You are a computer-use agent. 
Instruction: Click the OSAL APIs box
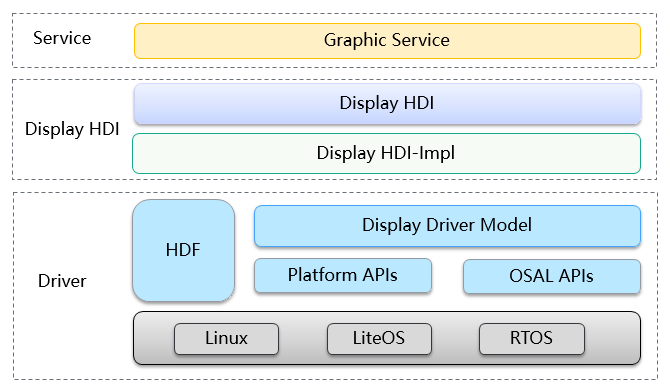pyautogui.click(x=552, y=276)
